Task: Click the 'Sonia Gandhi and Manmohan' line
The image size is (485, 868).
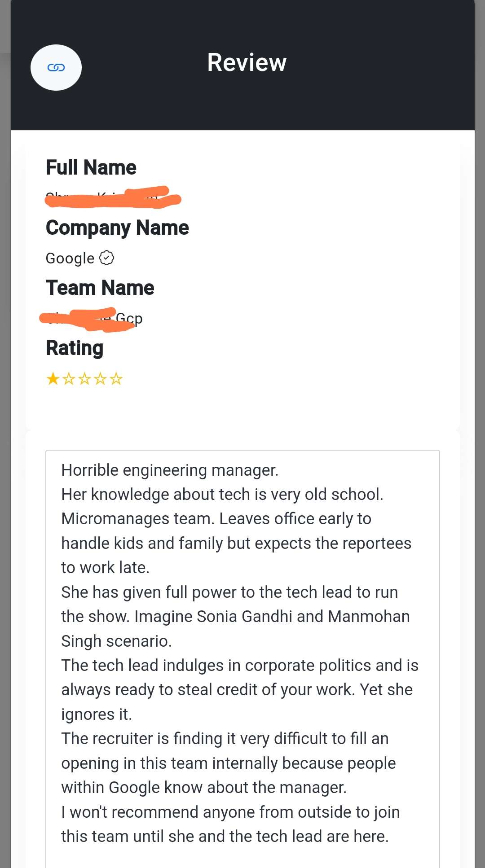Action: click(235, 617)
